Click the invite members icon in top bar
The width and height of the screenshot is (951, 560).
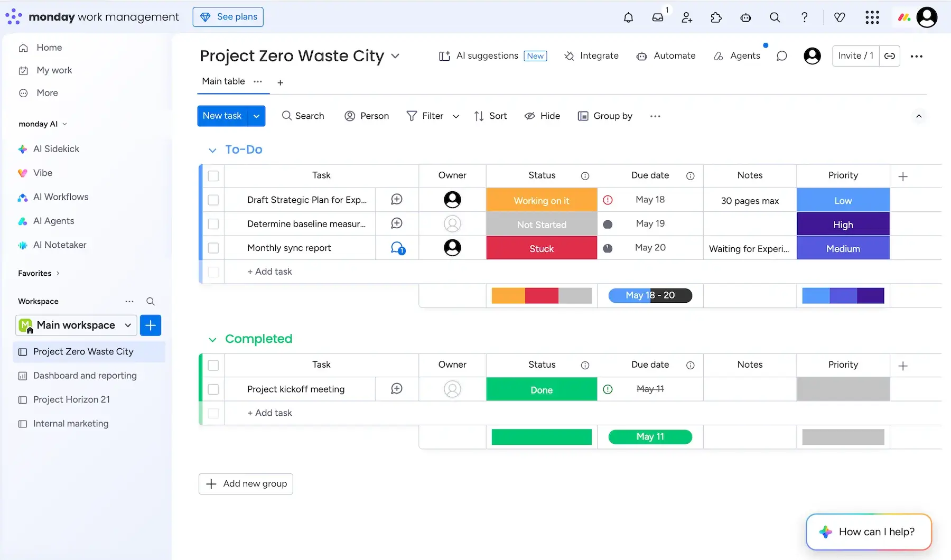(687, 17)
